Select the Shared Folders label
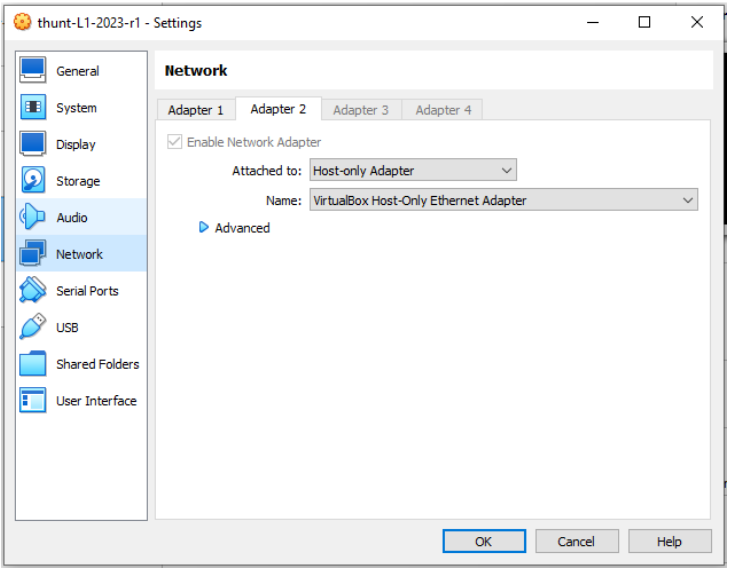Image resolution: width=729 pixels, height=573 pixels. (98, 364)
